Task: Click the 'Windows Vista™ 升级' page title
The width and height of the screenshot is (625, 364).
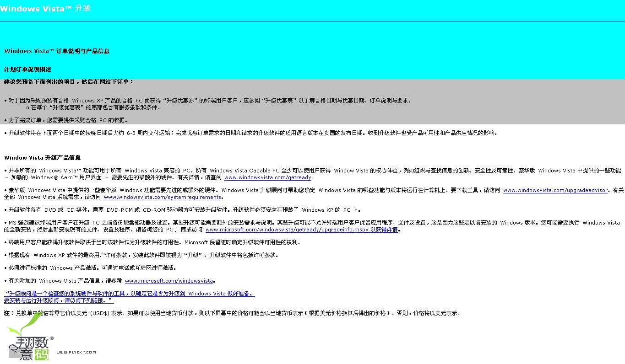Action: [45, 8]
